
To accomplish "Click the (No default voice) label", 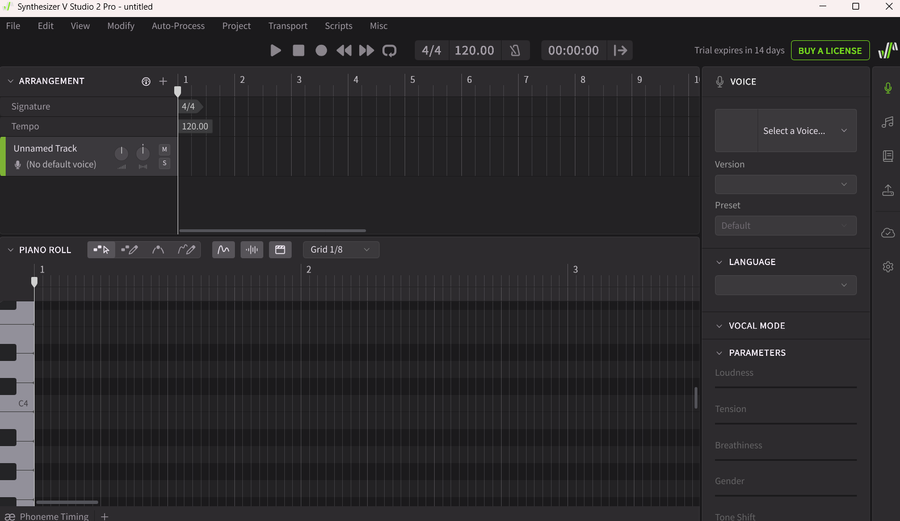I will pyautogui.click(x=61, y=164).
